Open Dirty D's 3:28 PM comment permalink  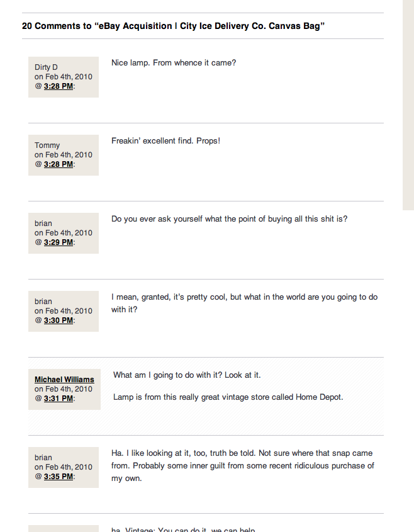(x=59, y=86)
